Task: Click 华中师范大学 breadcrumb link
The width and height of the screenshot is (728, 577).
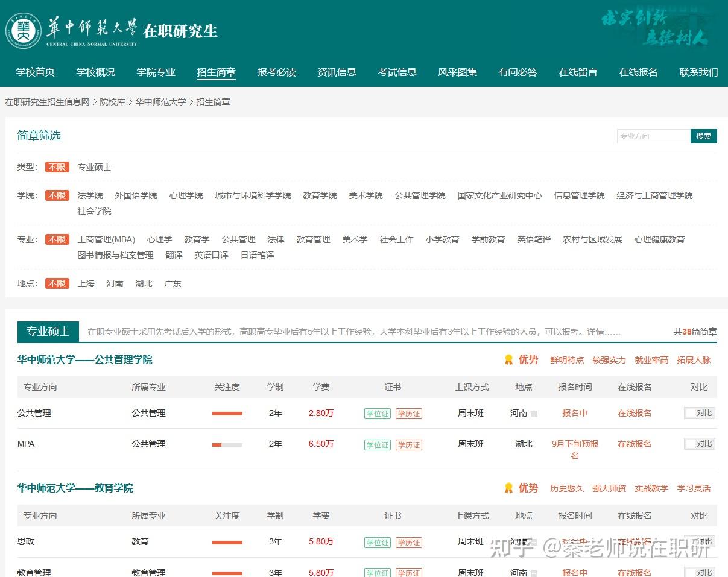Action: pos(161,102)
